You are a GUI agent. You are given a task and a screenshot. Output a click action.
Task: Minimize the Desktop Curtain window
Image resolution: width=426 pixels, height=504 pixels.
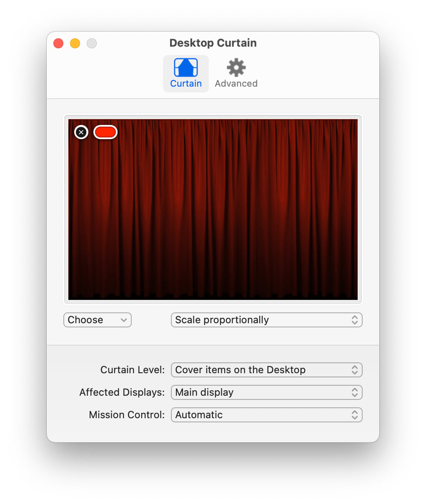coord(75,43)
